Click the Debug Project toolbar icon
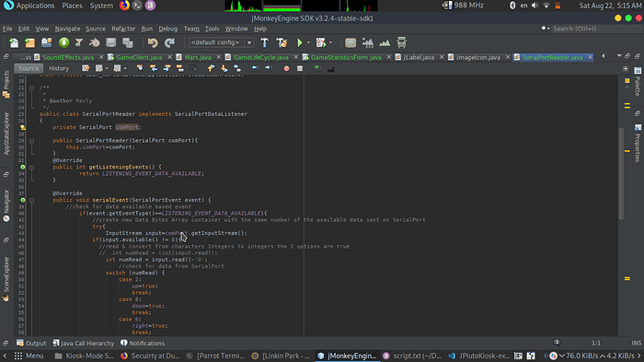This screenshot has height=362, width=644. tap(321, 42)
